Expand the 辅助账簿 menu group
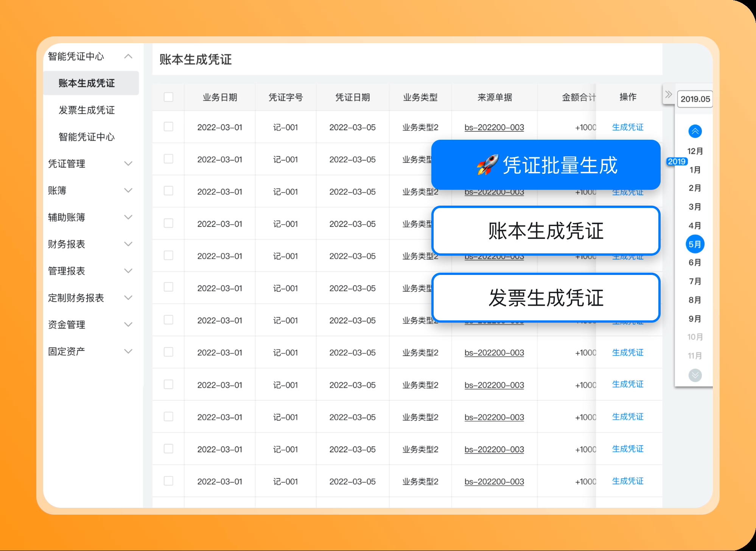Viewport: 756px width, 551px height. coord(128,217)
